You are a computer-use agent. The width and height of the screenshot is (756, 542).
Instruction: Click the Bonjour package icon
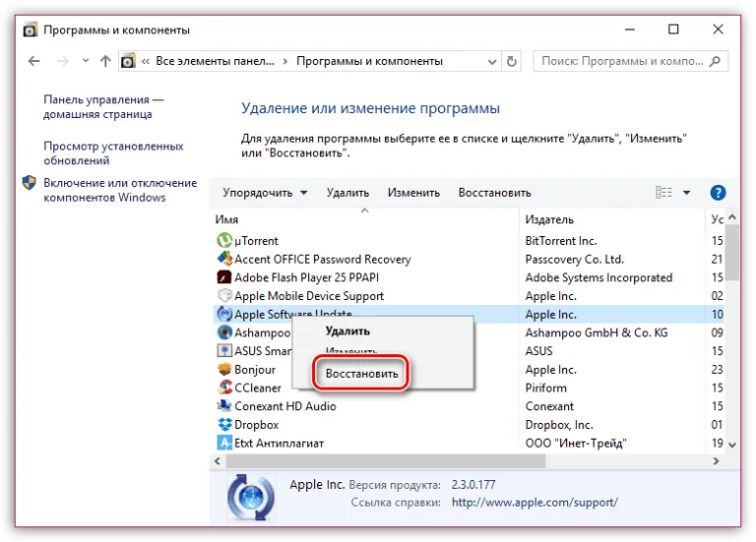tap(224, 369)
